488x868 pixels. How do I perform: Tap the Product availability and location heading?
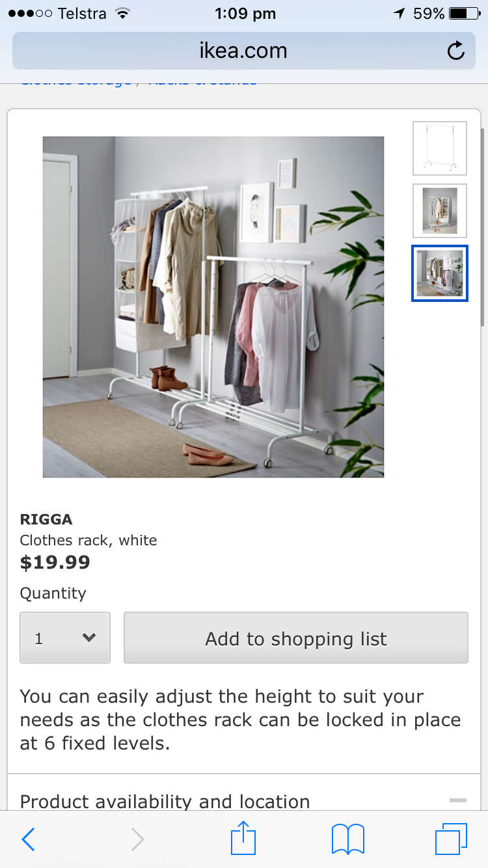click(x=165, y=802)
